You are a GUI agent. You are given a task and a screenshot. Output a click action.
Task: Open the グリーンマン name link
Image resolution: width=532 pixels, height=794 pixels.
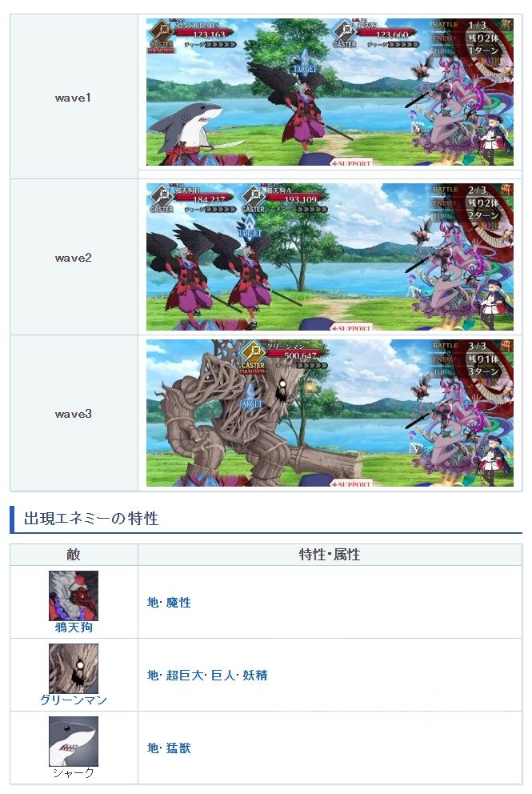point(74,700)
